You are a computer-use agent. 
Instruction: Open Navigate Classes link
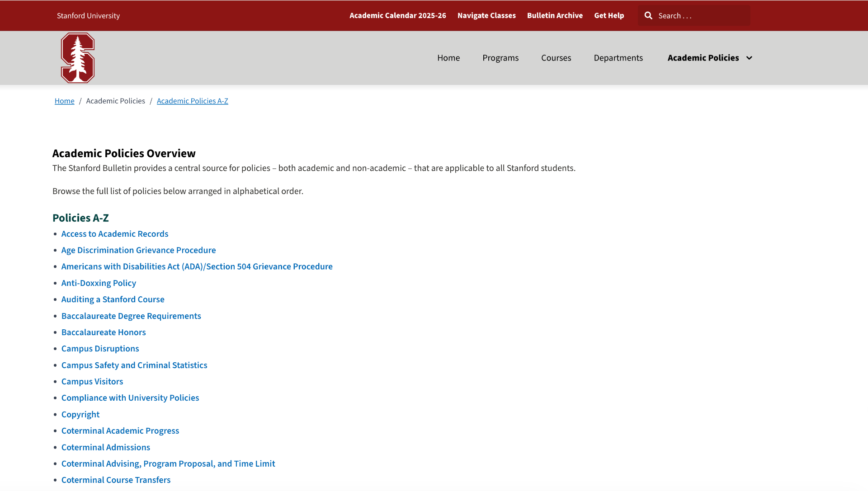[486, 15]
